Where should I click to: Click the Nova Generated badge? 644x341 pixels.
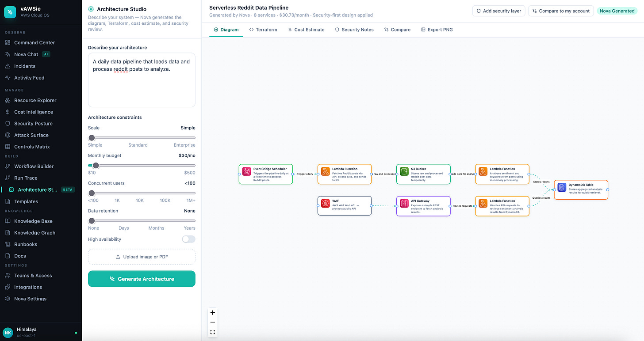pos(617,11)
